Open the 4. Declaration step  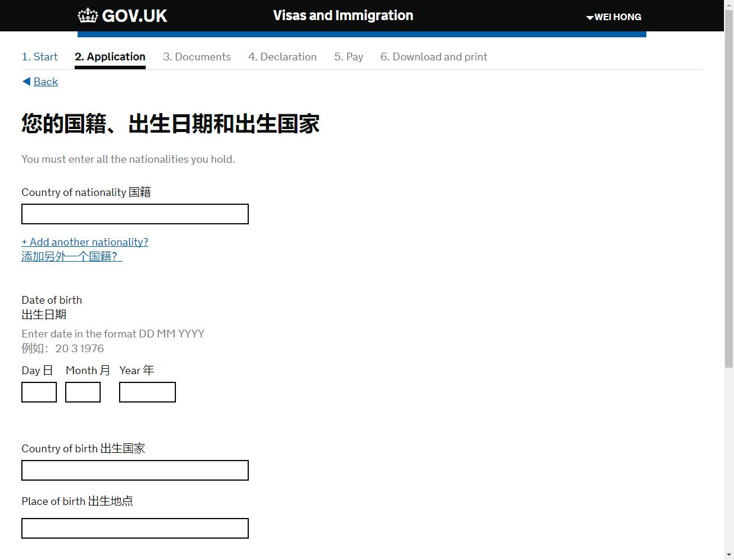click(x=282, y=57)
